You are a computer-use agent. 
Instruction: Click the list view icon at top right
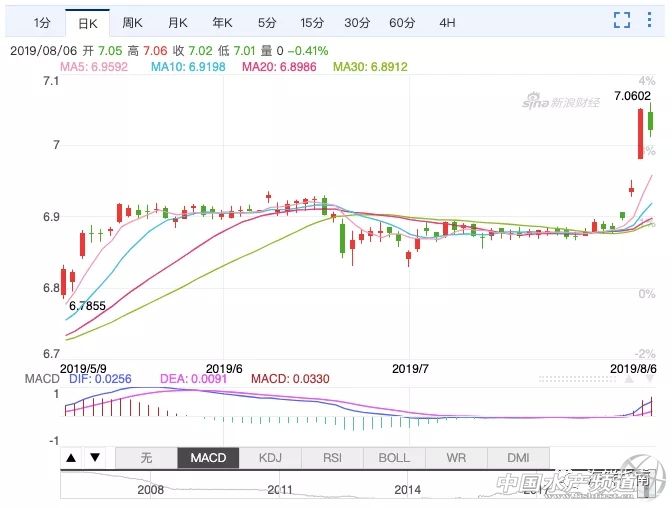[653, 21]
